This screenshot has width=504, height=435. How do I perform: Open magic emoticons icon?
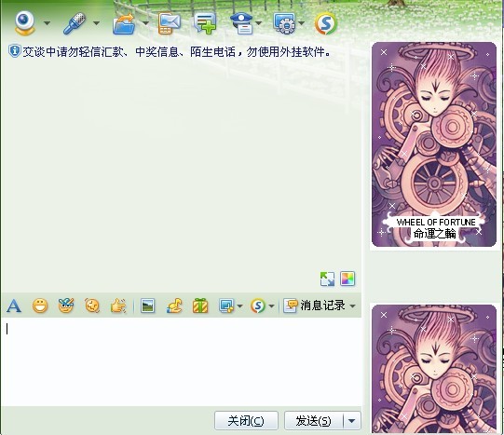tap(66, 306)
